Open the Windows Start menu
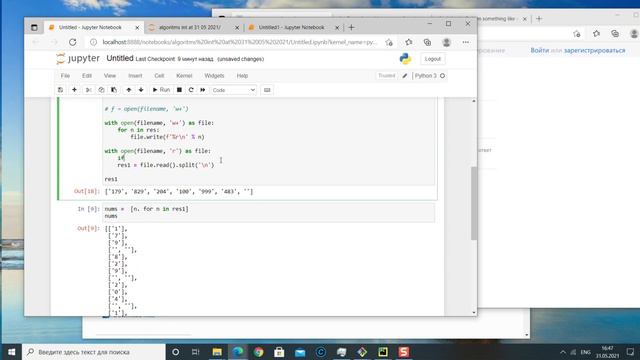 11,352
